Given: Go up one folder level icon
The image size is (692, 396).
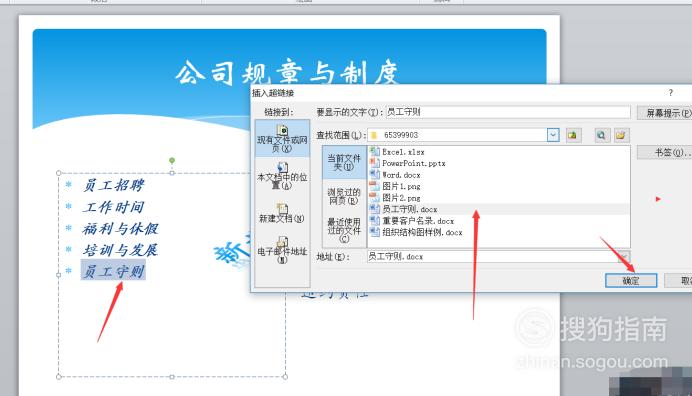Looking at the screenshot, I should tap(573, 135).
